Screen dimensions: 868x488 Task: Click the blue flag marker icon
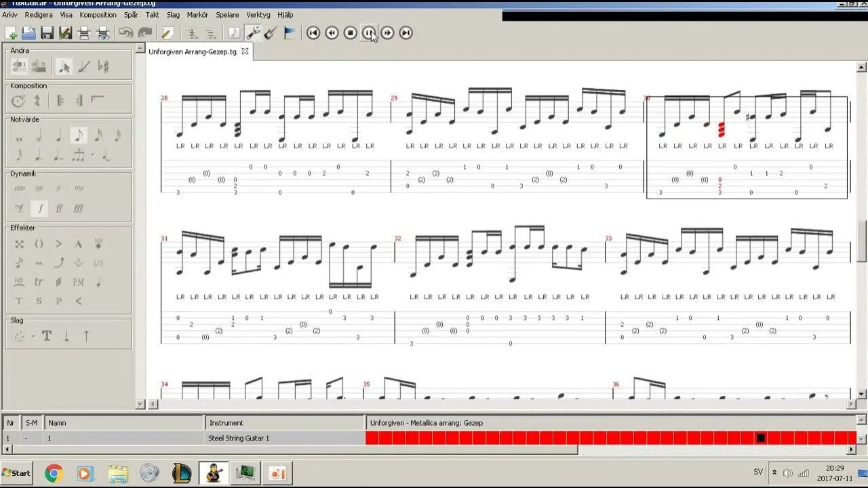pos(290,33)
